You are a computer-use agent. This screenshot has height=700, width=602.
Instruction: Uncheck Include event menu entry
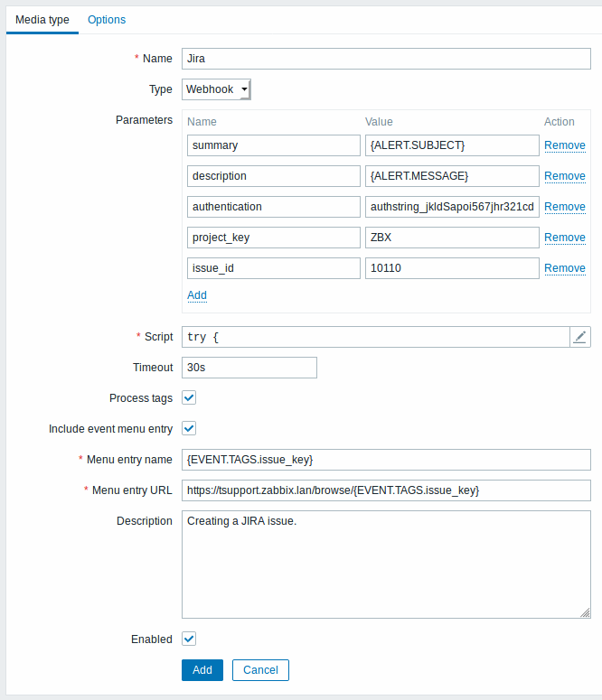[189, 428]
